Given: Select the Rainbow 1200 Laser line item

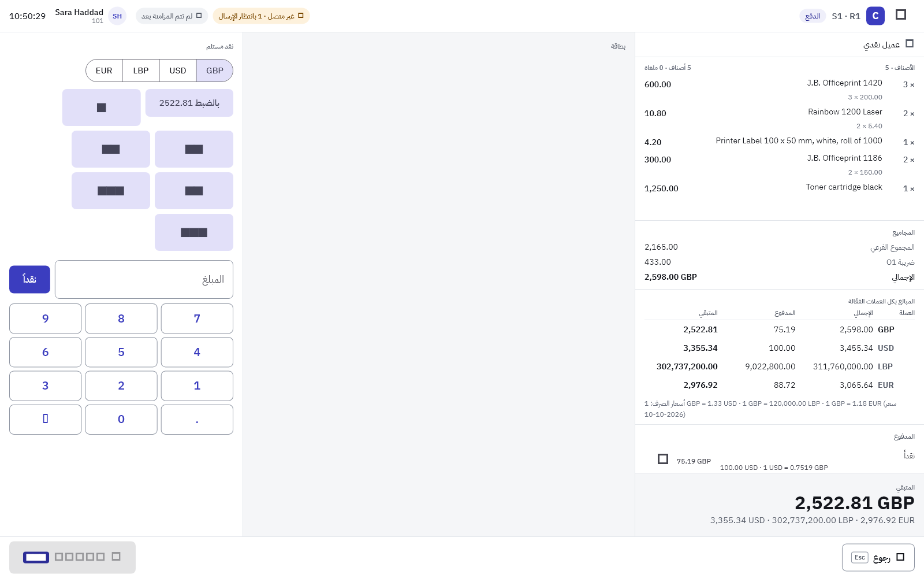Looking at the screenshot, I should 779,118.
